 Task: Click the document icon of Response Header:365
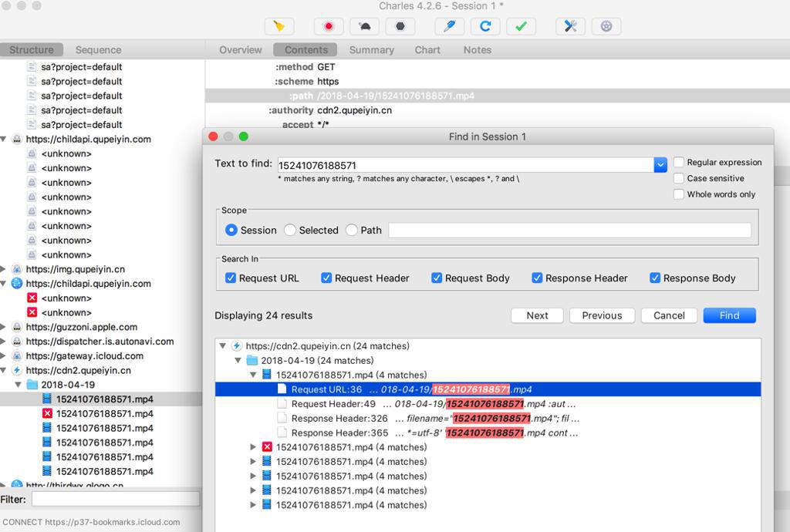[x=282, y=433]
